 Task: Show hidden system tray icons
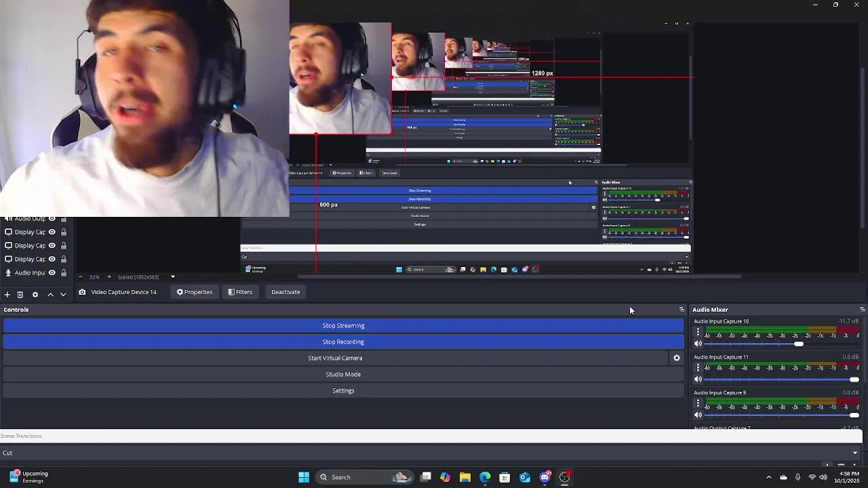click(x=768, y=477)
